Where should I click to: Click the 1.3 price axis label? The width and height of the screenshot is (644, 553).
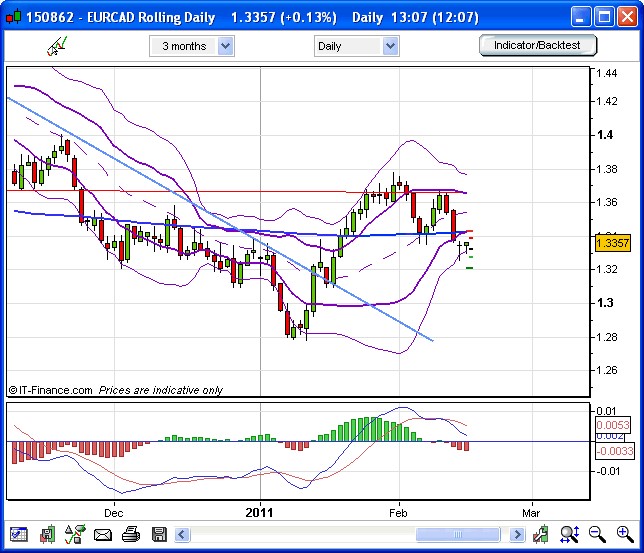tap(605, 303)
